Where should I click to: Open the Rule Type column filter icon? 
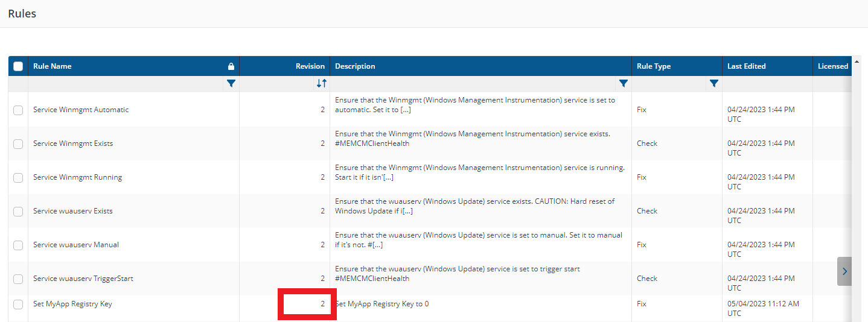click(714, 83)
